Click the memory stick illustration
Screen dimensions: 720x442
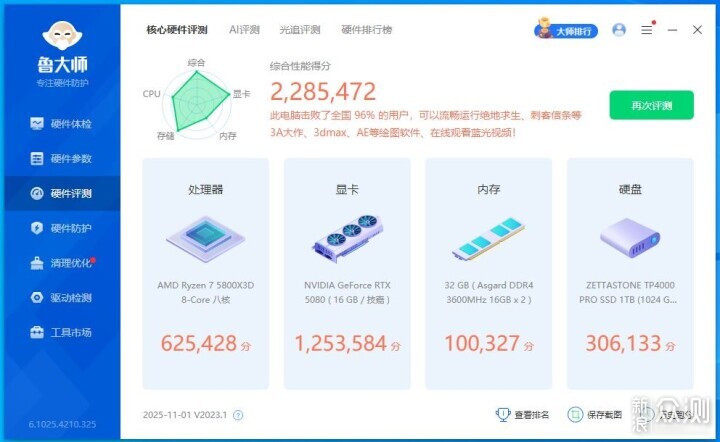click(x=488, y=239)
